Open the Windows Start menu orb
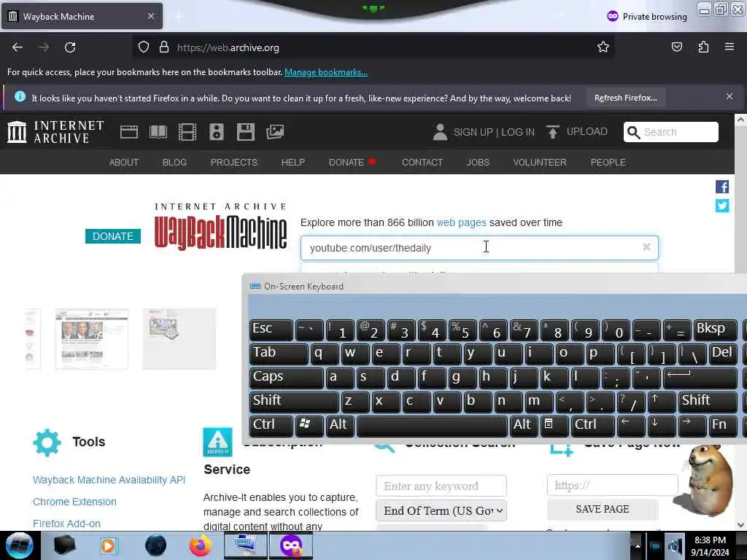The width and height of the screenshot is (747, 560). 19,545
